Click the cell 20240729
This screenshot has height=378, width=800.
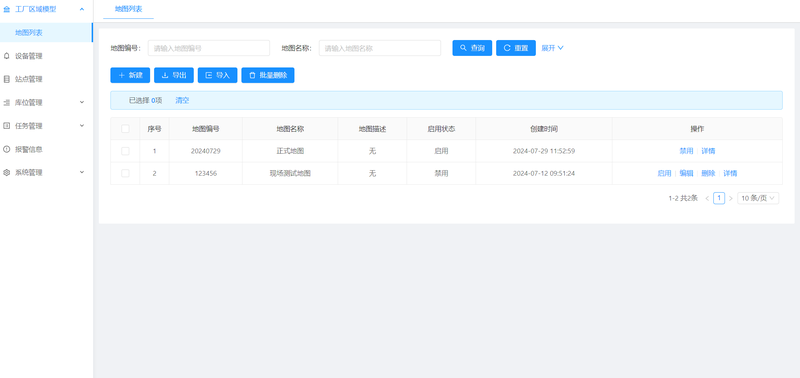pyautogui.click(x=206, y=151)
